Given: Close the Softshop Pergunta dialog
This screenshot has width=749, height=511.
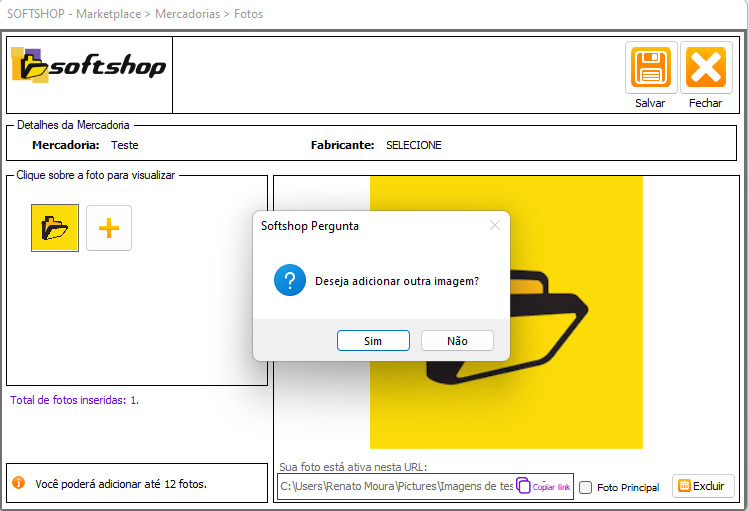Looking at the screenshot, I should click(x=494, y=226).
